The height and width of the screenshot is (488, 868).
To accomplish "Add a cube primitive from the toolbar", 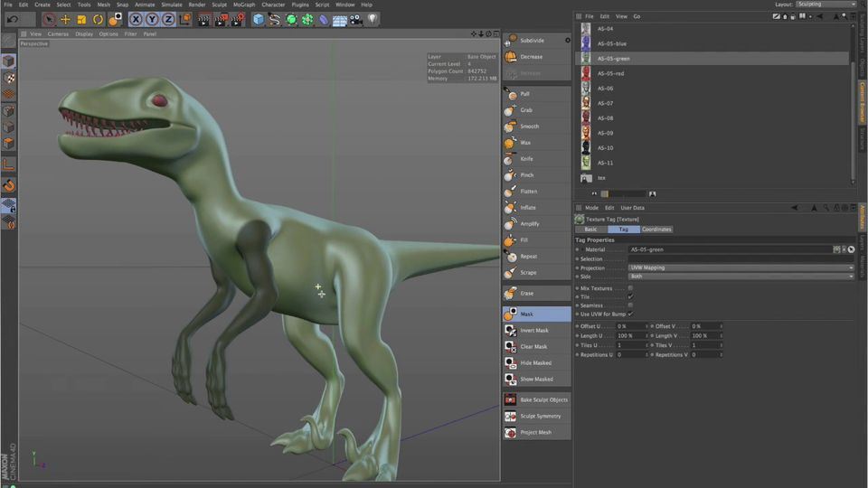I will click(259, 19).
